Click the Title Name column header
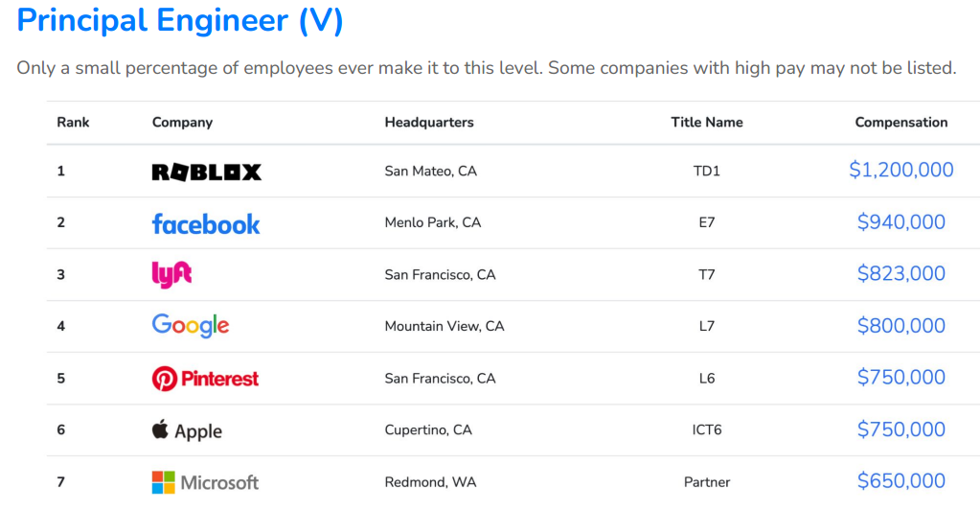The height and width of the screenshot is (510, 980). click(x=707, y=122)
